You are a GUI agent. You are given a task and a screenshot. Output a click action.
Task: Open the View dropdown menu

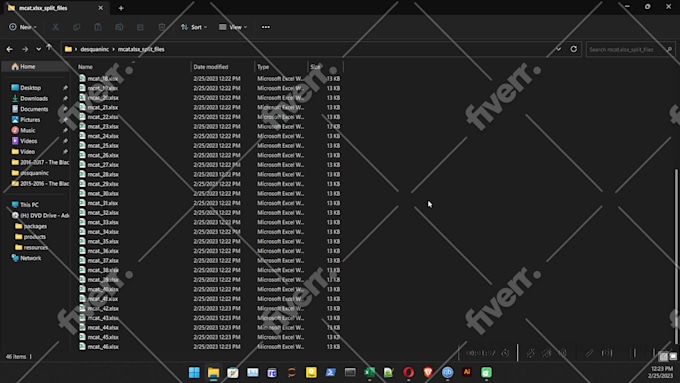pos(233,27)
